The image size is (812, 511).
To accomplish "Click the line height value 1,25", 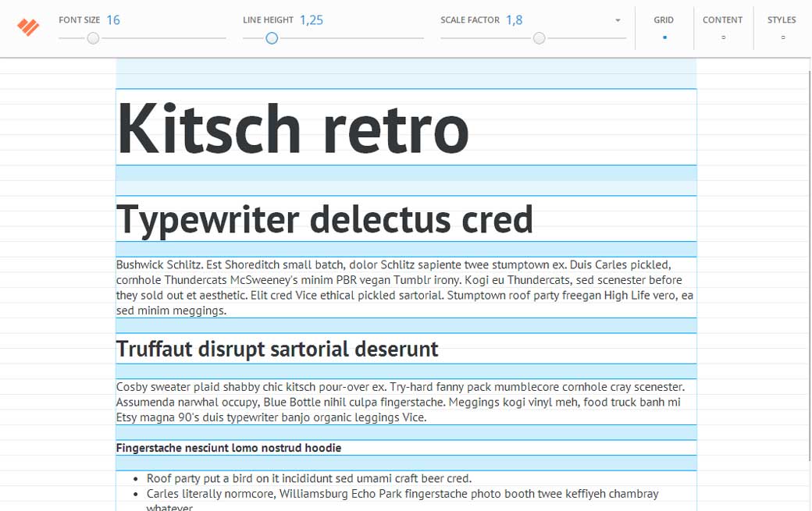I will pos(312,20).
